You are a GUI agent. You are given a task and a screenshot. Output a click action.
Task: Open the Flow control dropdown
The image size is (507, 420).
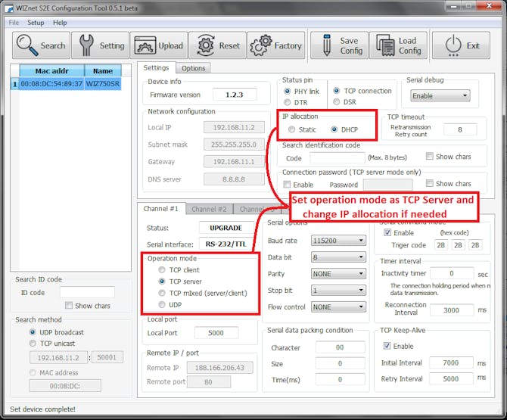pos(338,306)
